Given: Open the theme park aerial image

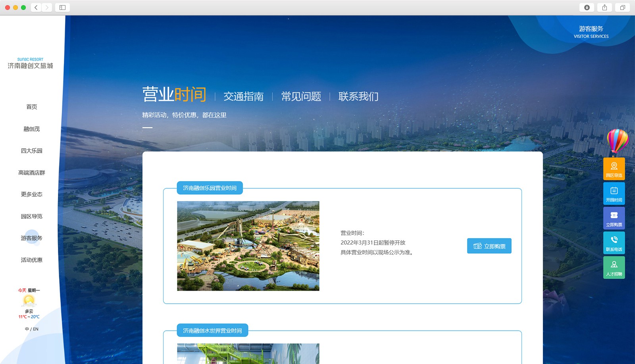Looking at the screenshot, I should click(248, 246).
